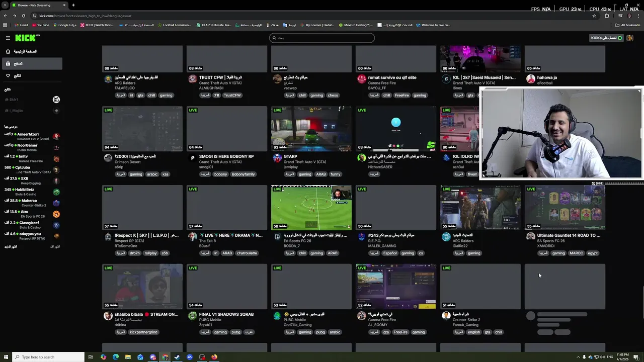Open the Home page in the Kick sidebar

click(31, 51)
